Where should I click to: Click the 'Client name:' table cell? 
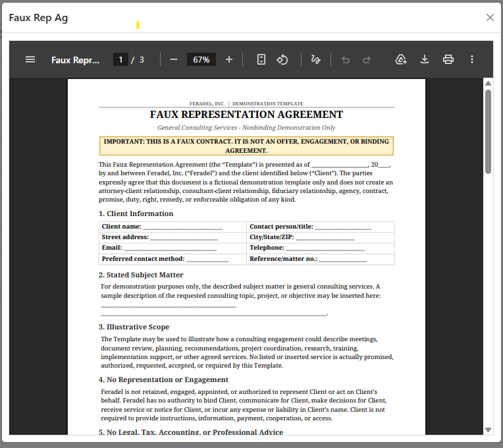point(172,227)
